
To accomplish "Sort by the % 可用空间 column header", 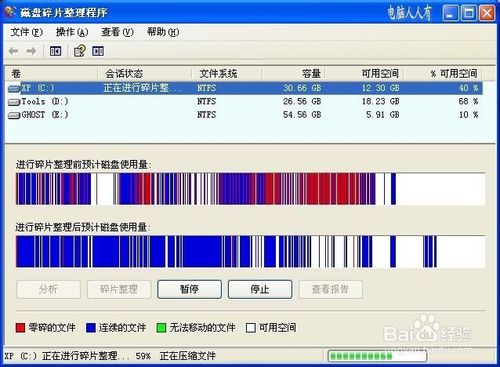I will 443,73.
